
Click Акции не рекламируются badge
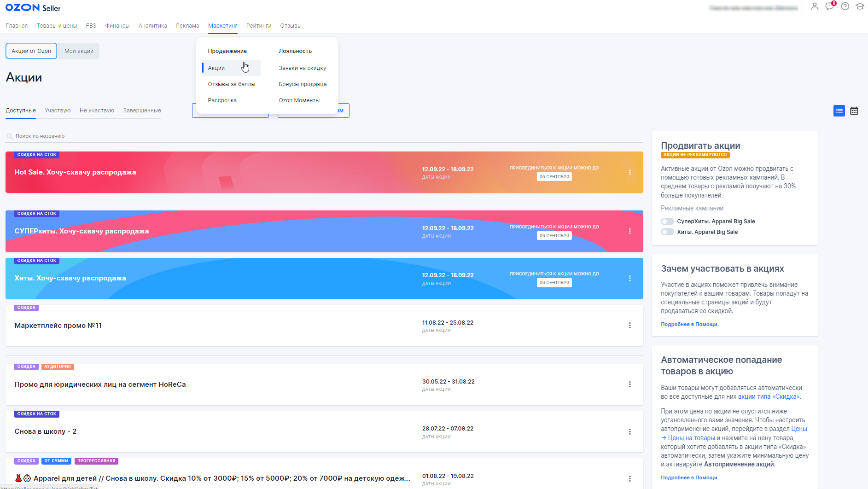(x=695, y=155)
